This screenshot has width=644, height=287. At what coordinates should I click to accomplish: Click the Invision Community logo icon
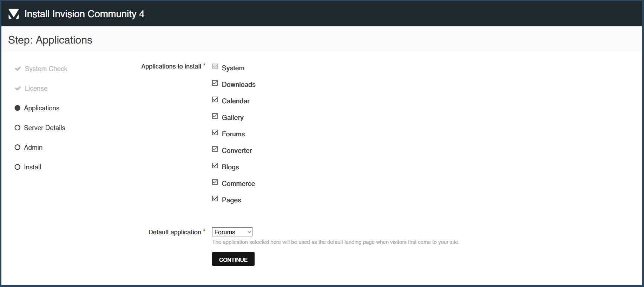click(14, 14)
